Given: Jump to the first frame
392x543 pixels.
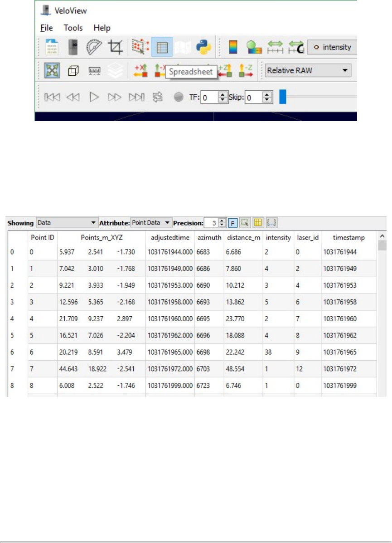Looking at the screenshot, I should click(x=52, y=97).
